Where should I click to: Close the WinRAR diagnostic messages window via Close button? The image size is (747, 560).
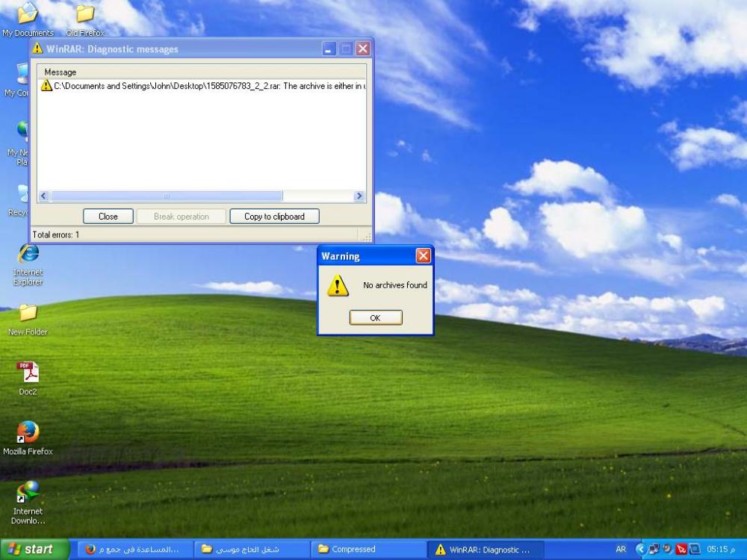point(108,217)
